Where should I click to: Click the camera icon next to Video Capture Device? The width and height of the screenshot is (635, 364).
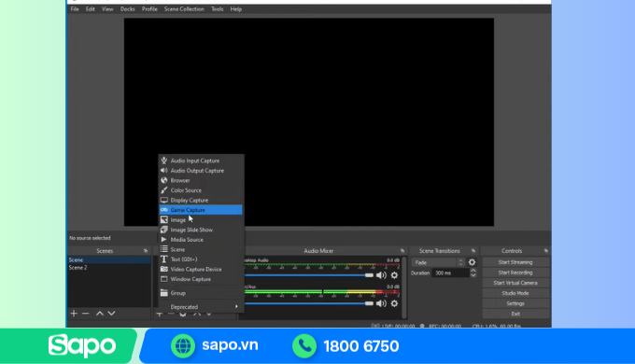pos(164,269)
